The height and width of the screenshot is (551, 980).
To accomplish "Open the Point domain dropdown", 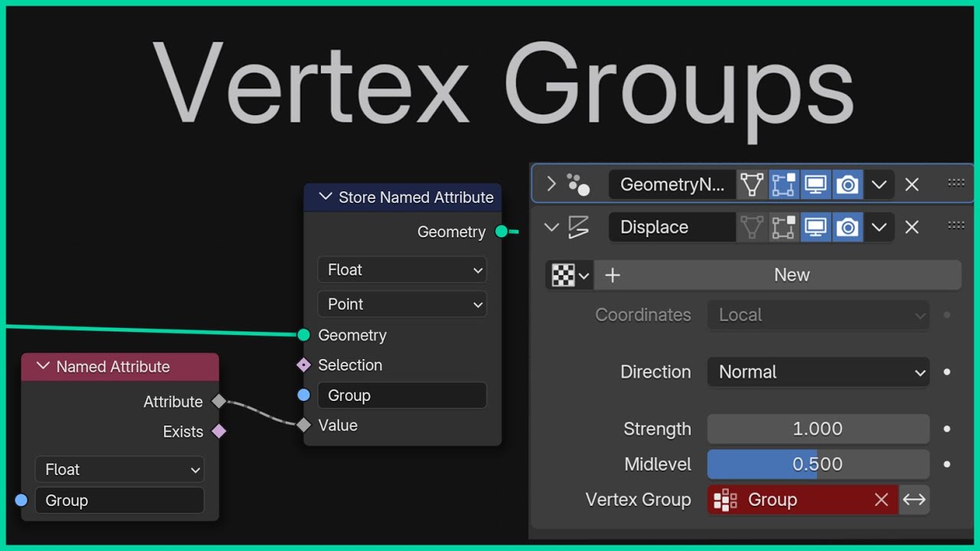I will 402,304.
